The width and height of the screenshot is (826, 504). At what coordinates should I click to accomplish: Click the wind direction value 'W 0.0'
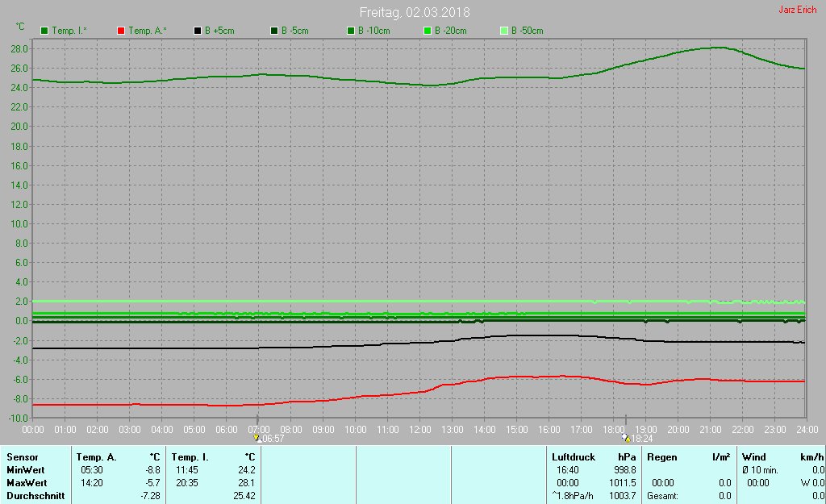(814, 483)
